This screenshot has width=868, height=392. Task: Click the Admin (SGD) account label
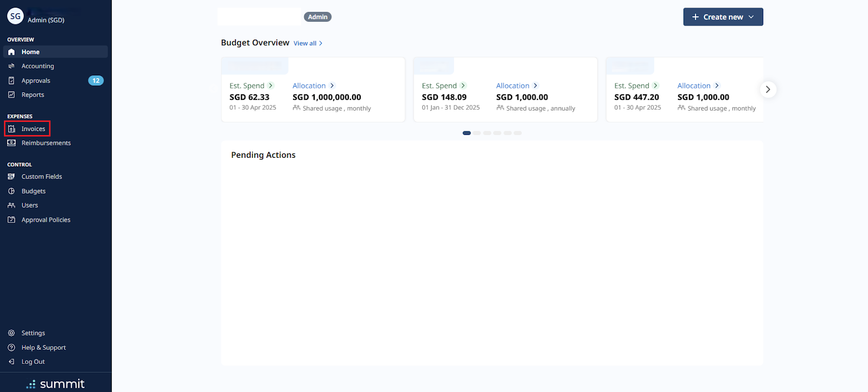pos(46,20)
